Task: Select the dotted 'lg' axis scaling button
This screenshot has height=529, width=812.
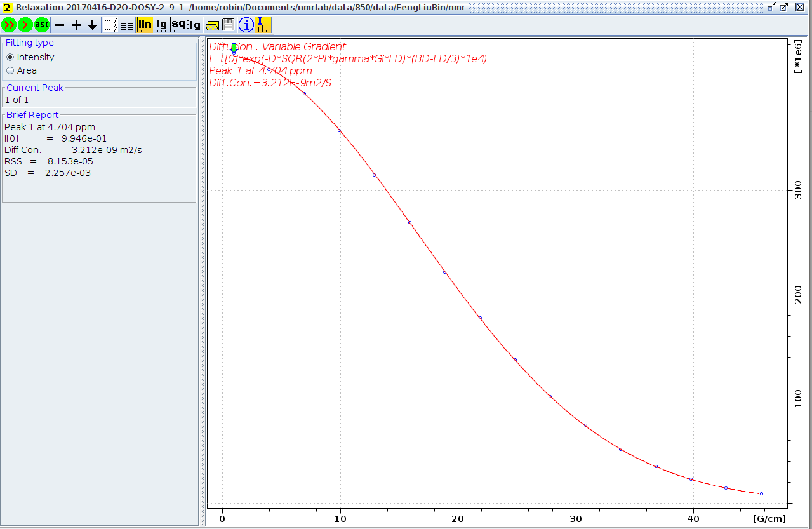Action: coord(194,25)
